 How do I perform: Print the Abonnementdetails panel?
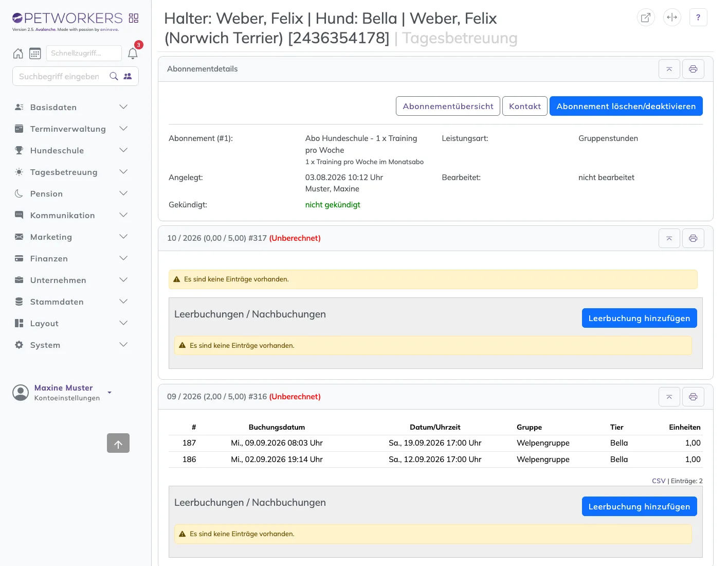(x=693, y=69)
